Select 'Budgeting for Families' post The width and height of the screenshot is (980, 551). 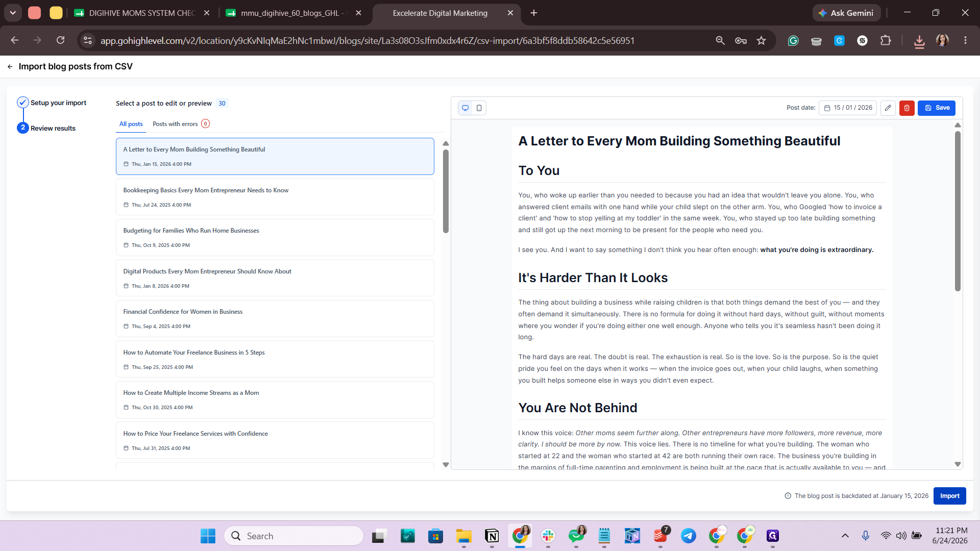click(275, 237)
